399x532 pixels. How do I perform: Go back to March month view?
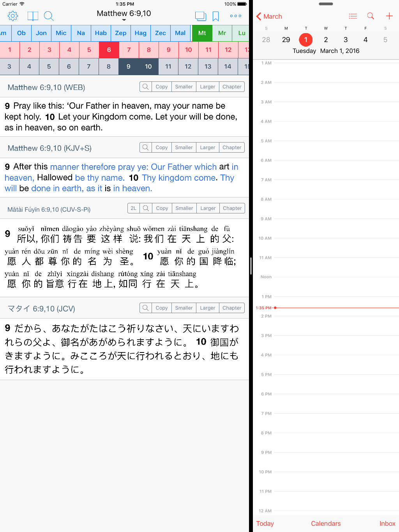(x=269, y=16)
